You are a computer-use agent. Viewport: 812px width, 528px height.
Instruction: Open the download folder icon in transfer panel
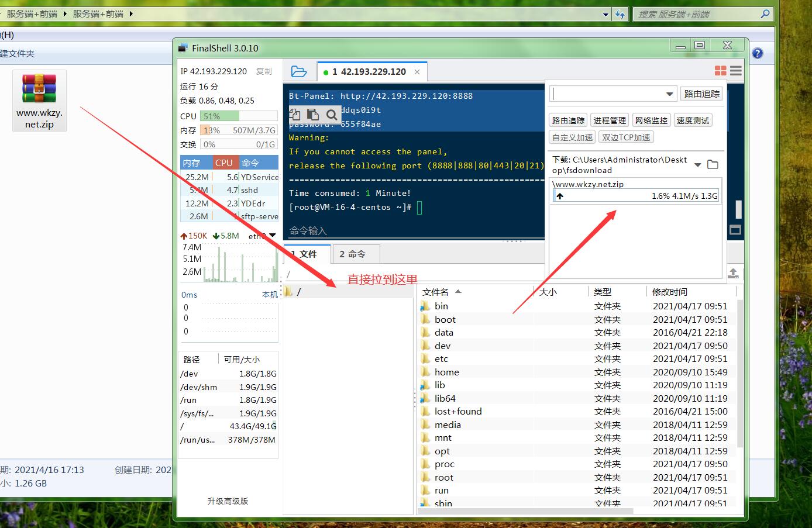point(713,165)
